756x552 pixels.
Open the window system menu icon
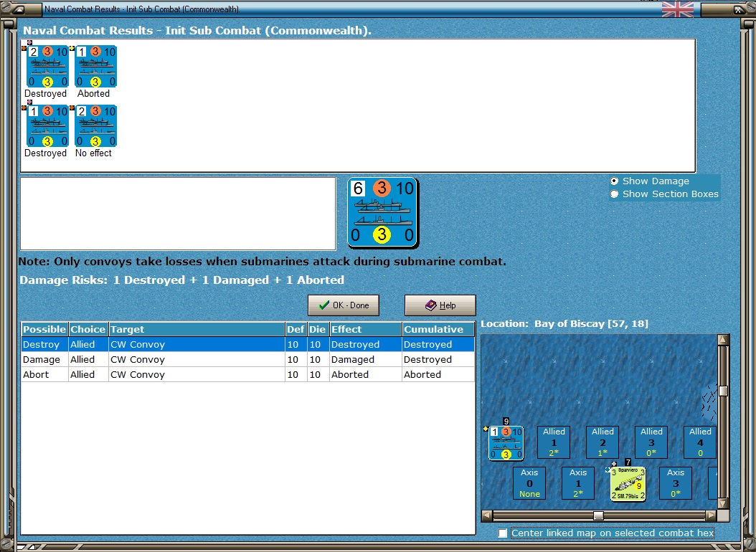click(x=19, y=9)
